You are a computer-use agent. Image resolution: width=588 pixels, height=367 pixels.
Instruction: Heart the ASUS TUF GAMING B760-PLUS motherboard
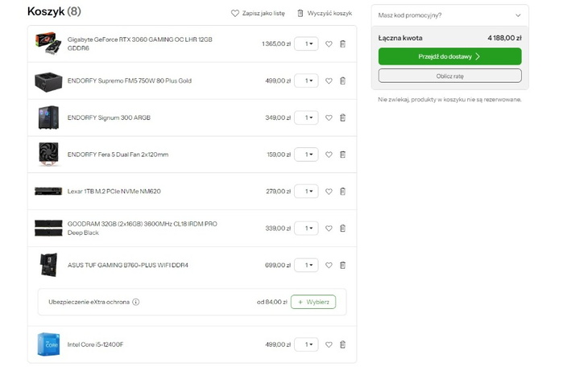coord(329,265)
